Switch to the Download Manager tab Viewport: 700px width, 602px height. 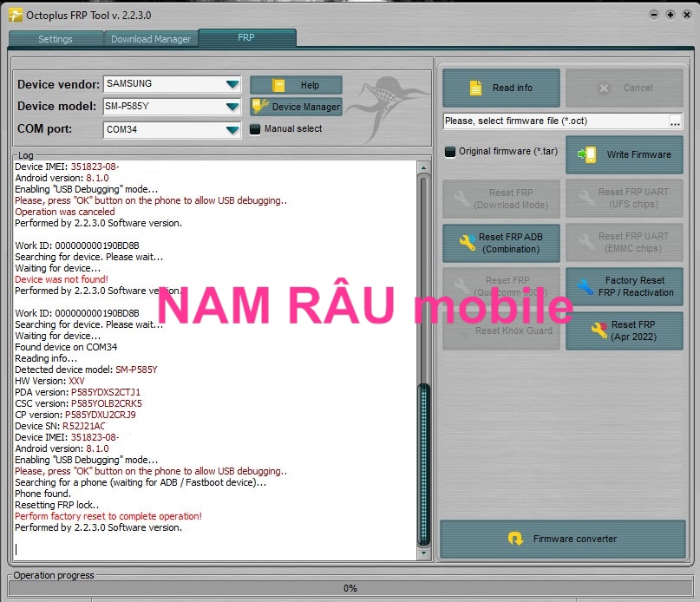click(151, 39)
